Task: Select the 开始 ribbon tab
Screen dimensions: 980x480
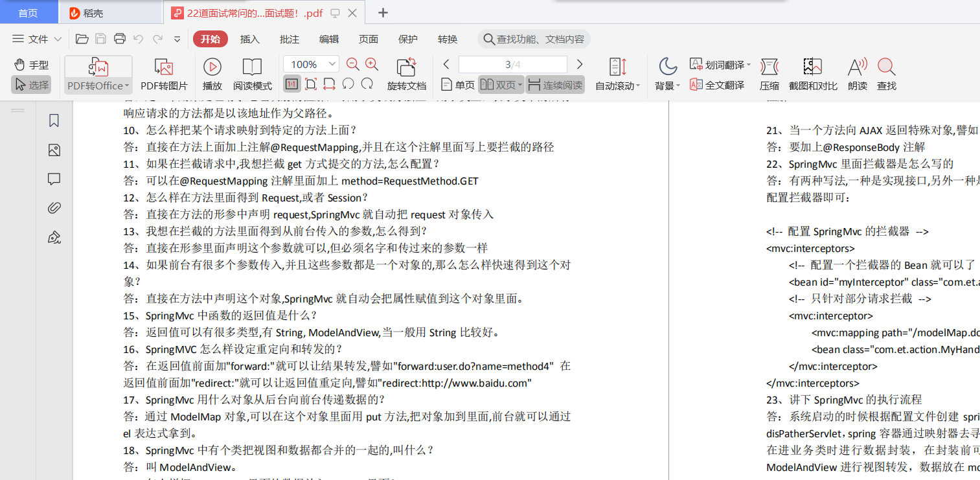Action: (210, 39)
